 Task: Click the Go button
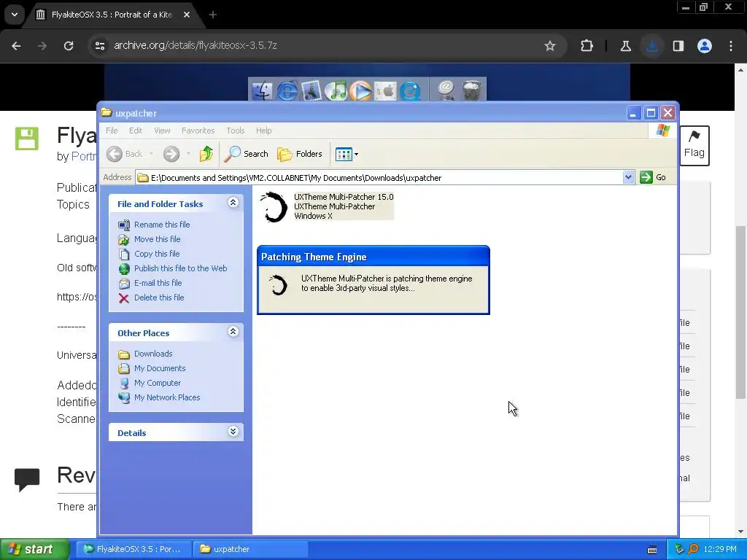click(x=653, y=178)
